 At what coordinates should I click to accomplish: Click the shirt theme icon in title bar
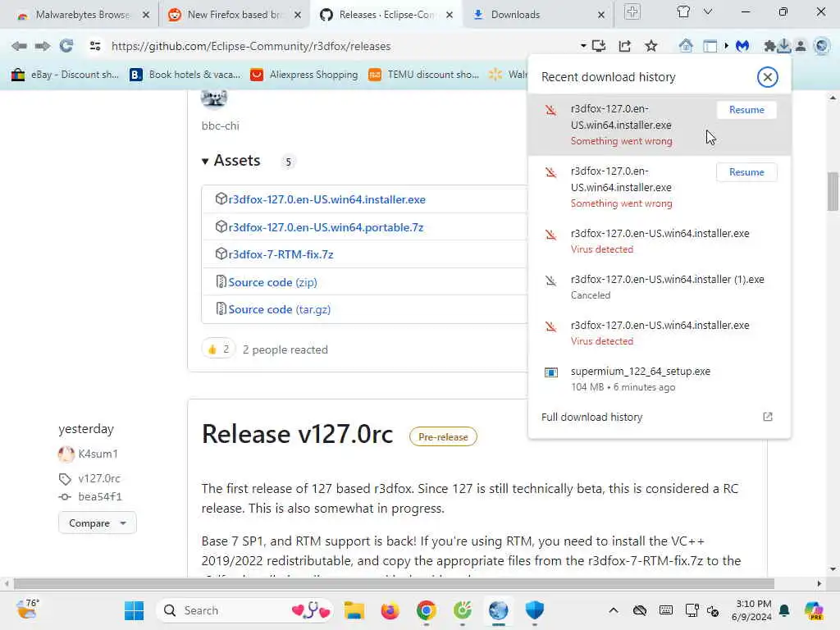(683, 11)
